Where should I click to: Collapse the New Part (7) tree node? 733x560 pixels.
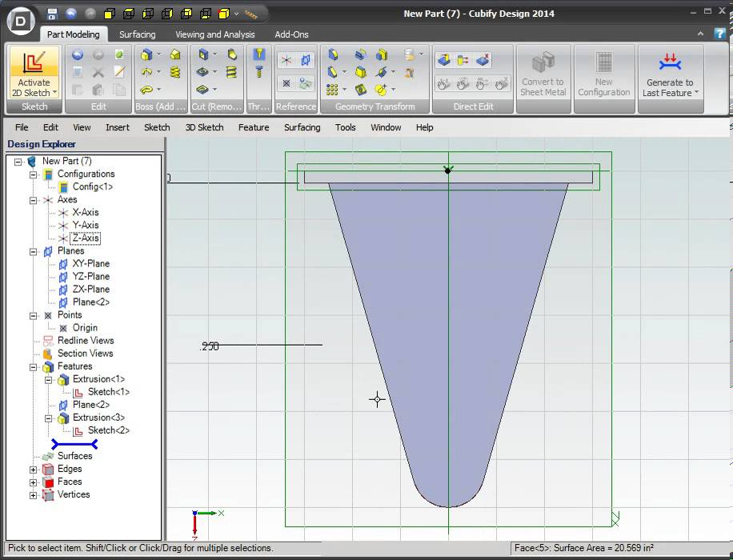tap(18, 162)
